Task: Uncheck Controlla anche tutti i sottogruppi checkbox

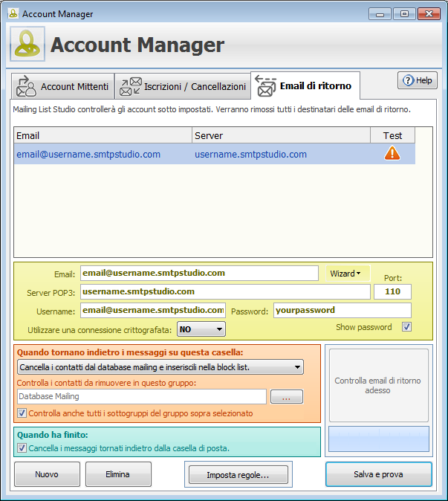Action: click(x=22, y=413)
